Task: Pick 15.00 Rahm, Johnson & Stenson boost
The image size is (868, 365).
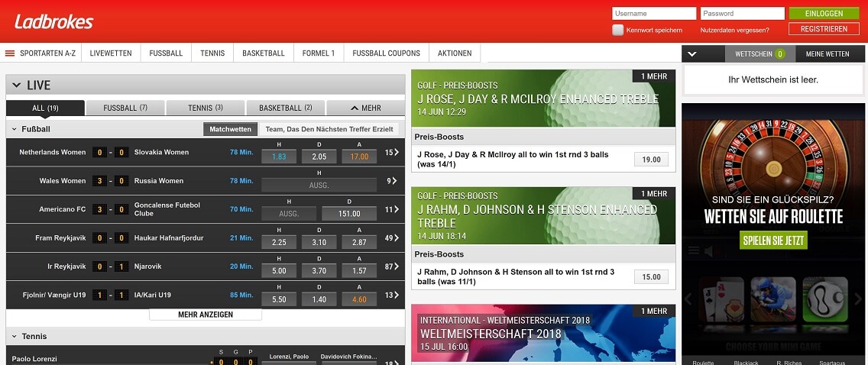Action: pyautogui.click(x=651, y=277)
